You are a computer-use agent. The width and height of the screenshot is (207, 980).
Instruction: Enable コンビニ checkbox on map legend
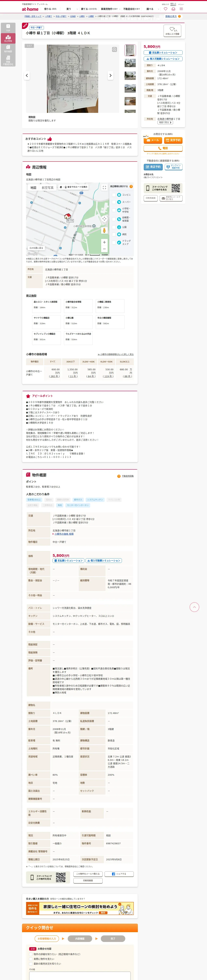pyautogui.click(x=114, y=195)
